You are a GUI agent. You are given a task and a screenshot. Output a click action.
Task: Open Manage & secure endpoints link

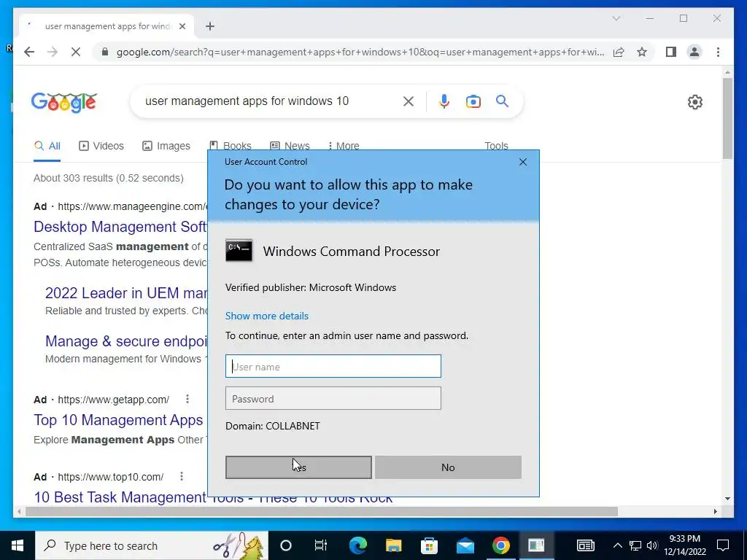[x=126, y=341]
